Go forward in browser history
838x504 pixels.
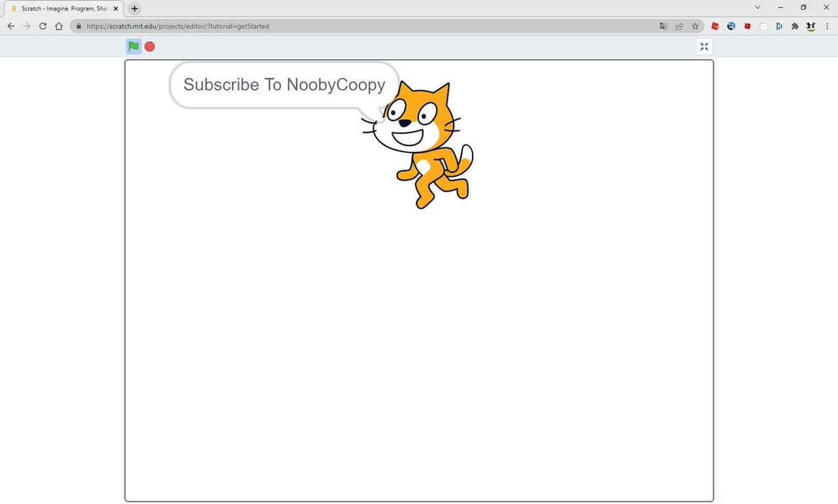[x=27, y=26]
